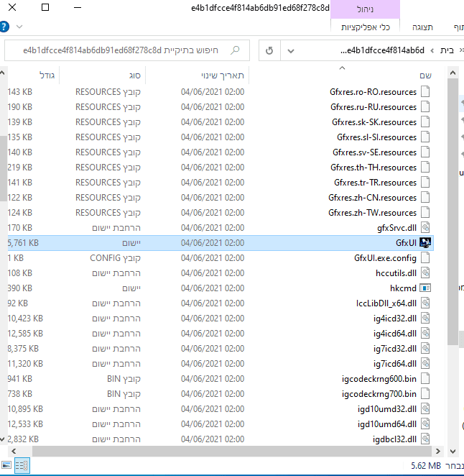Click the בית breadcrumb segment
Screen dimensions: 464x476
pyautogui.click(x=447, y=50)
